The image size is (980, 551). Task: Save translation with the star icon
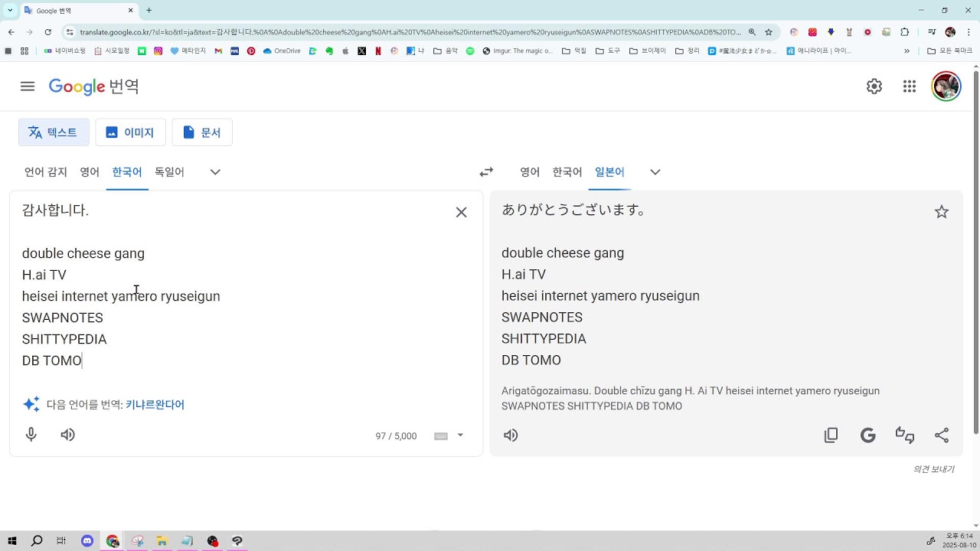click(942, 212)
